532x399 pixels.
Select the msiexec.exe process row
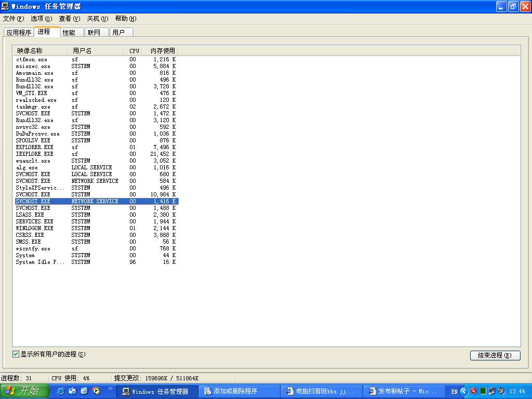point(96,66)
